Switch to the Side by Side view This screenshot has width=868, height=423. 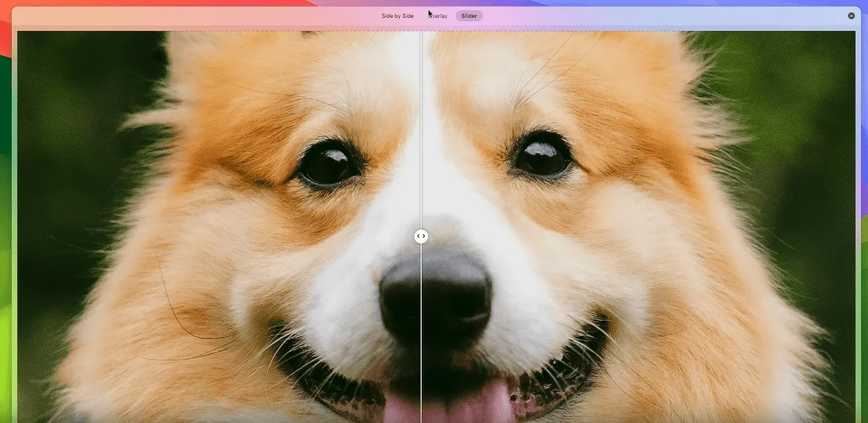[398, 16]
